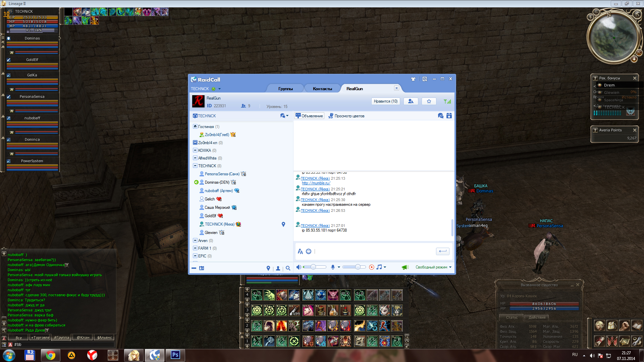Click the RaidCall chat message input field

[x=374, y=251]
